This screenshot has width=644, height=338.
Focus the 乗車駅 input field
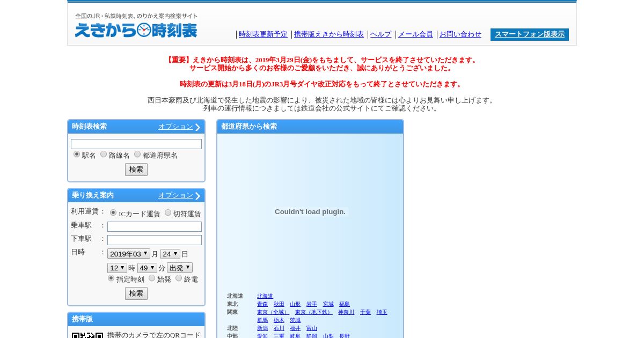[155, 226]
